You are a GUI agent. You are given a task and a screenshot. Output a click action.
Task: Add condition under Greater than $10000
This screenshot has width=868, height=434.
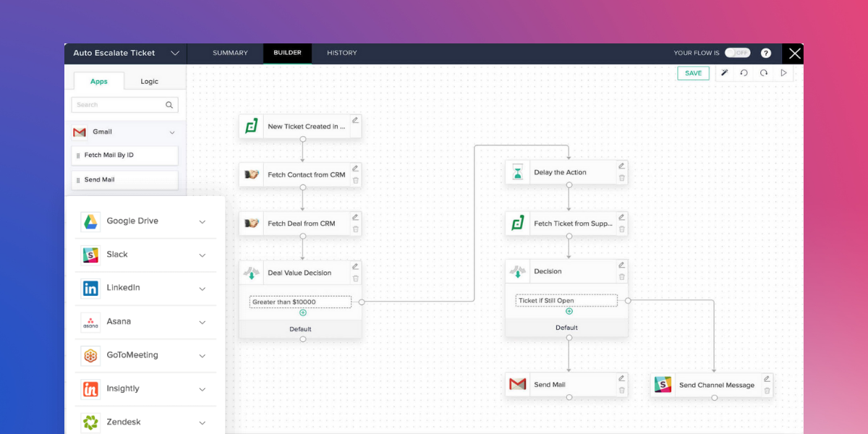point(303,312)
